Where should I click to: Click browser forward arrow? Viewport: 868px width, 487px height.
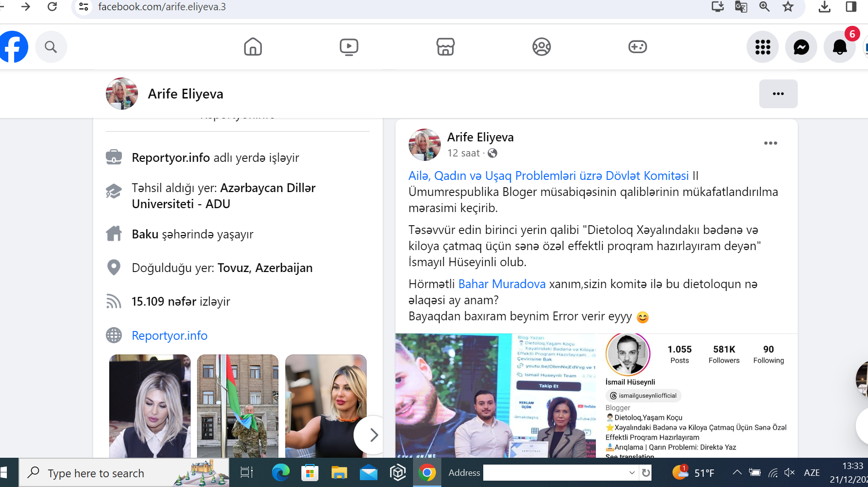pos(26,7)
